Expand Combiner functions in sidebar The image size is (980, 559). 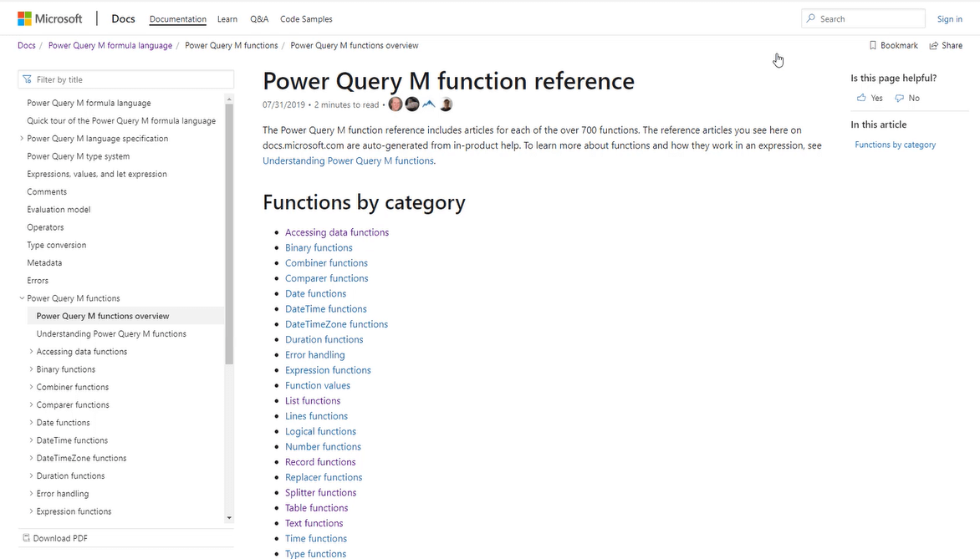31,387
